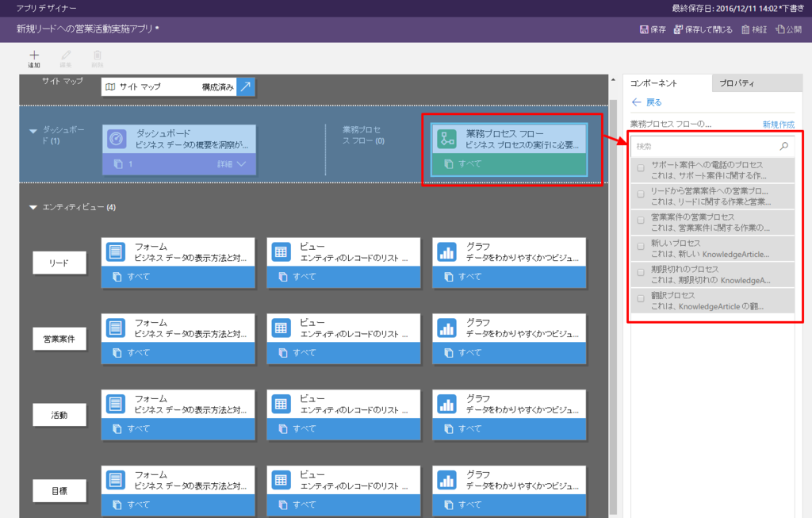Collapse the エンティティビュー (4) section

33,207
